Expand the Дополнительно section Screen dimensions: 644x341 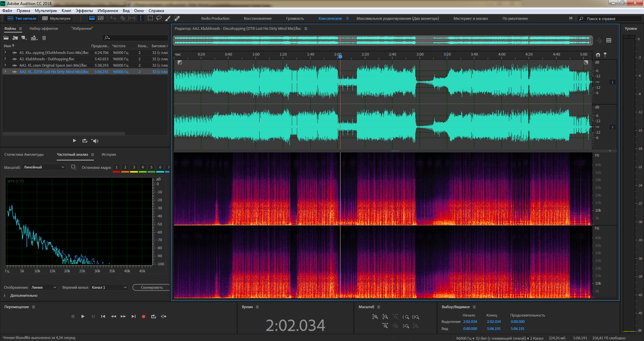tap(5, 295)
